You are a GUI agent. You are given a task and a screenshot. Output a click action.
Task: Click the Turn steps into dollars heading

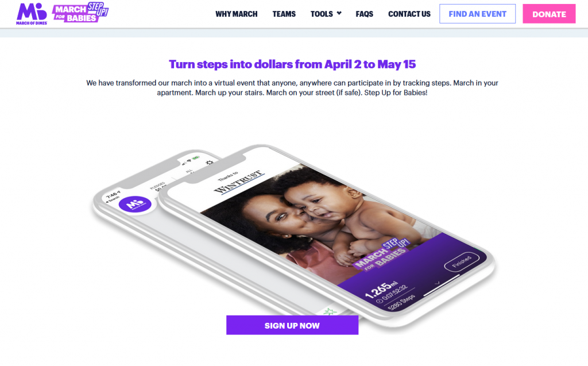point(292,64)
